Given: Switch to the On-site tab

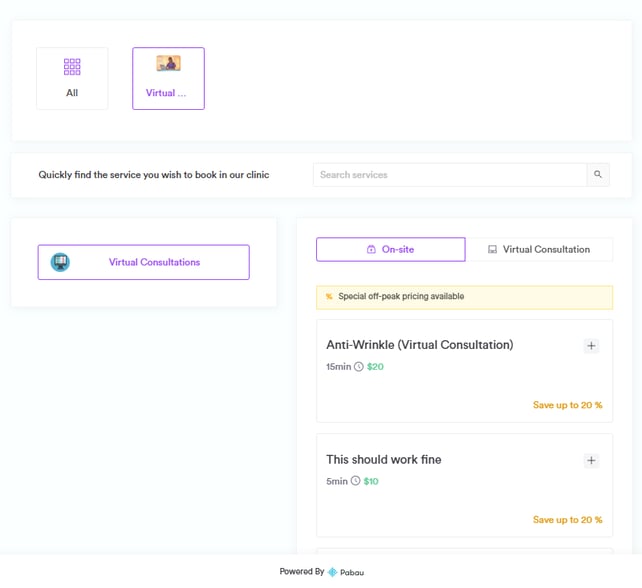Looking at the screenshot, I should point(391,249).
